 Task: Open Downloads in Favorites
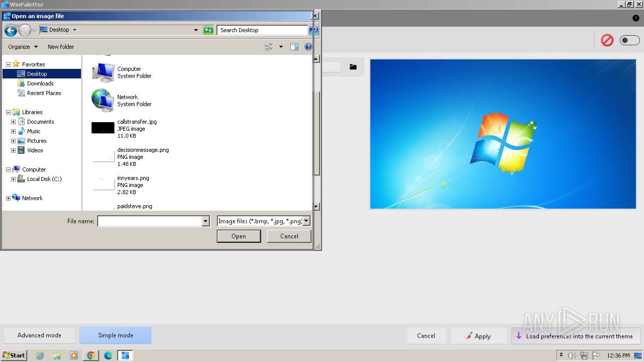click(x=40, y=83)
